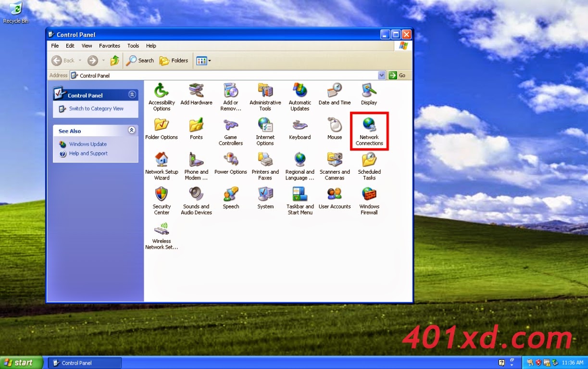Open the Edit menu
The height and width of the screenshot is (369, 588).
70,46
